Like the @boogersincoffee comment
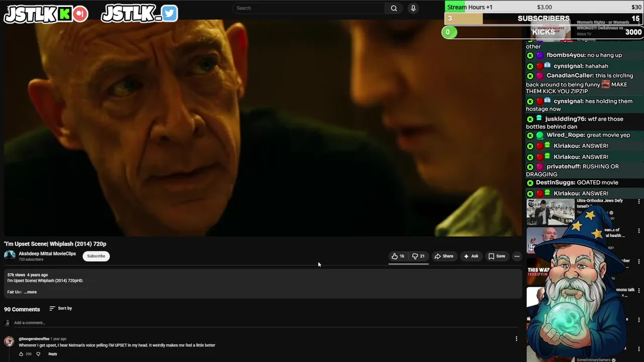 click(x=21, y=354)
